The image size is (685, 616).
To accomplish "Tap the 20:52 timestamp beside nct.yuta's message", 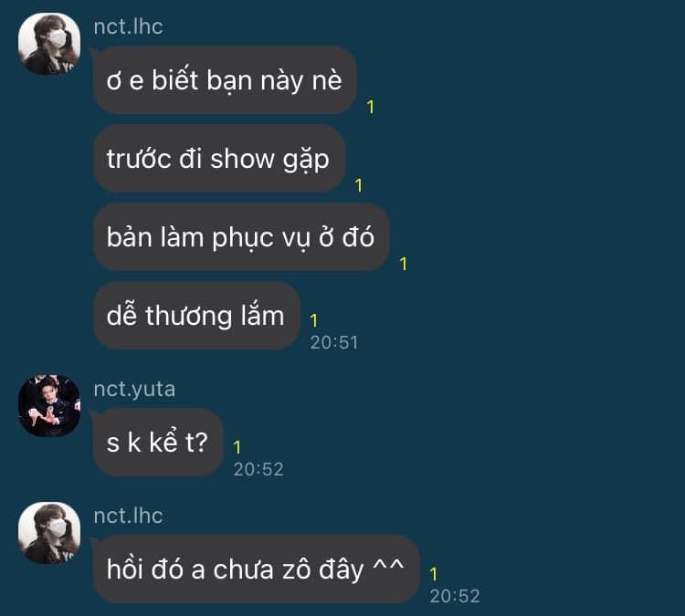I will coord(258,469).
